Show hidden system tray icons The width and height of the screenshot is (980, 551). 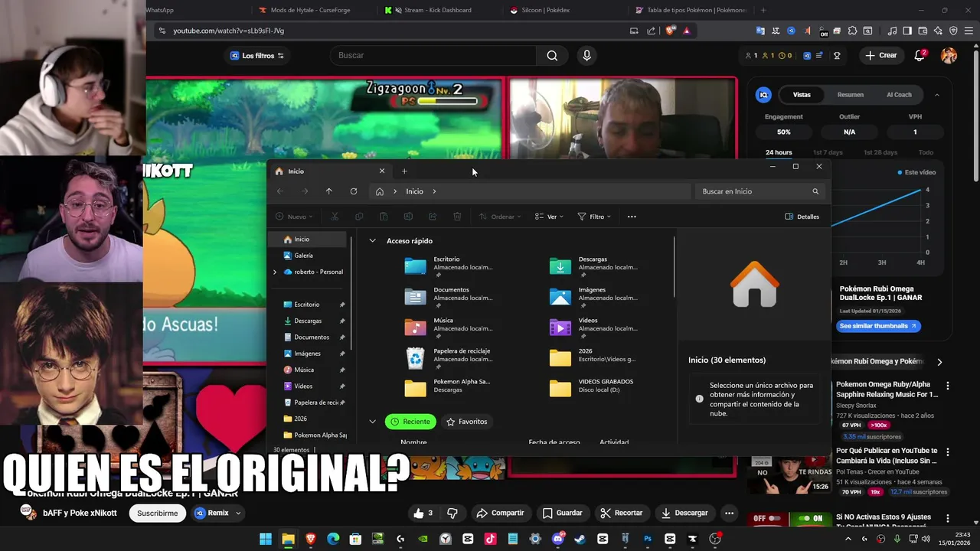pyautogui.click(x=848, y=539)
